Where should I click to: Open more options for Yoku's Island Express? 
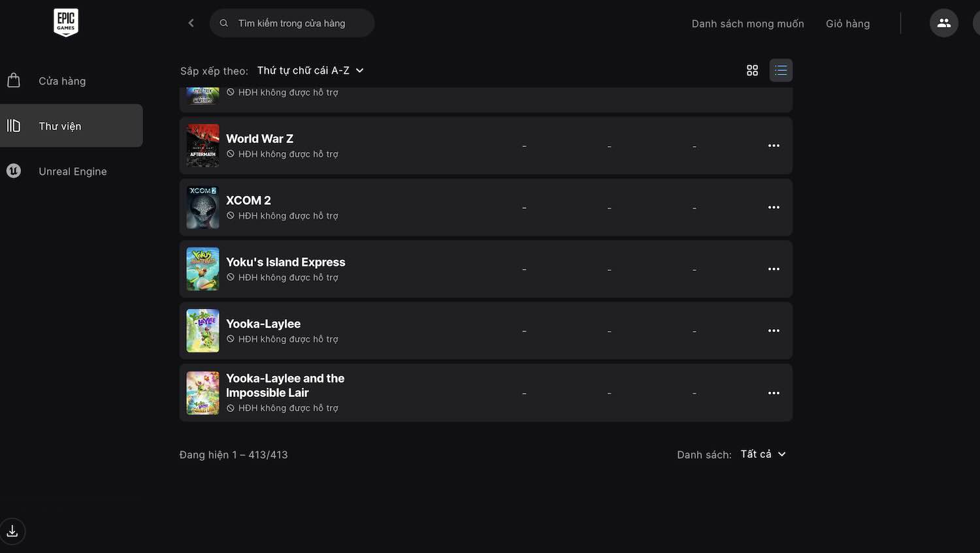click(774, 269)
